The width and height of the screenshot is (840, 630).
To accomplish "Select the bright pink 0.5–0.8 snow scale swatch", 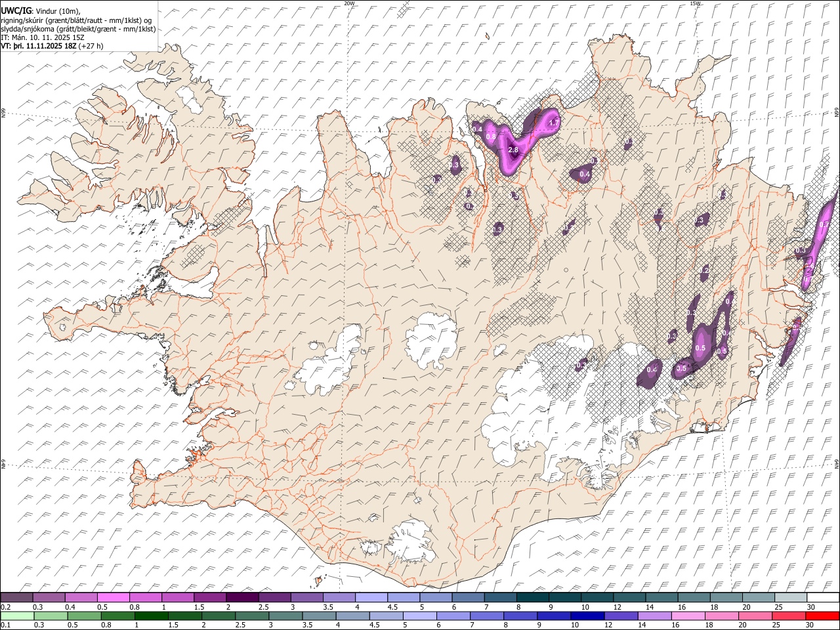I will (x=114, y=598).
